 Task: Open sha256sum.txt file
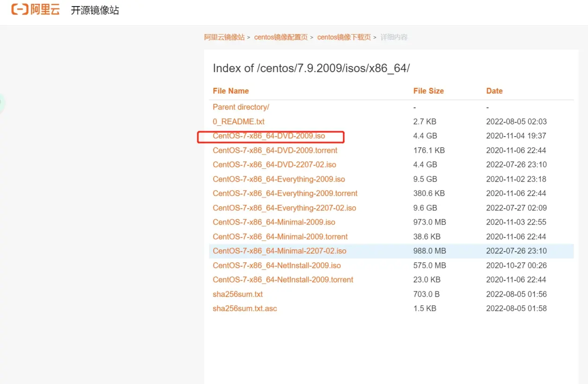(x=238, y=294)
